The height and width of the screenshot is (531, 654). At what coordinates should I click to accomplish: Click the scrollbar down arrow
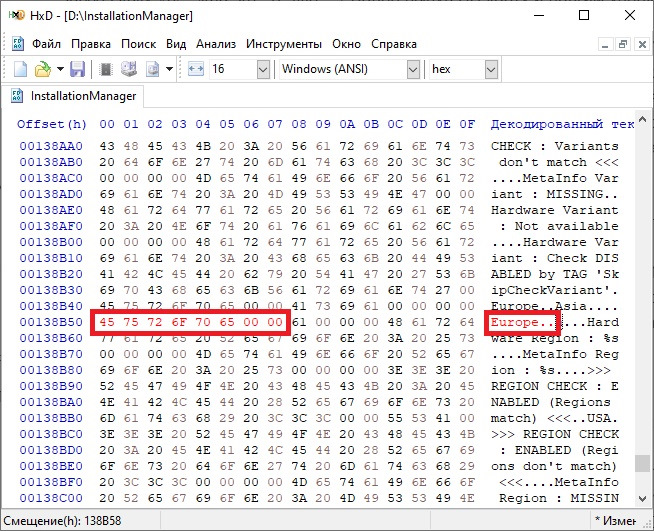click(642, 498)
